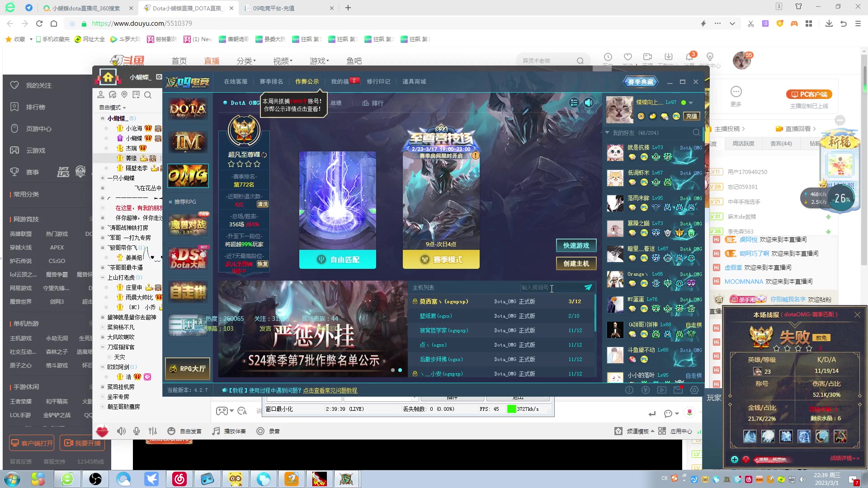Open the 自走棋 game tile
Viewport: 868px width, 488px height.
[188, 292]
